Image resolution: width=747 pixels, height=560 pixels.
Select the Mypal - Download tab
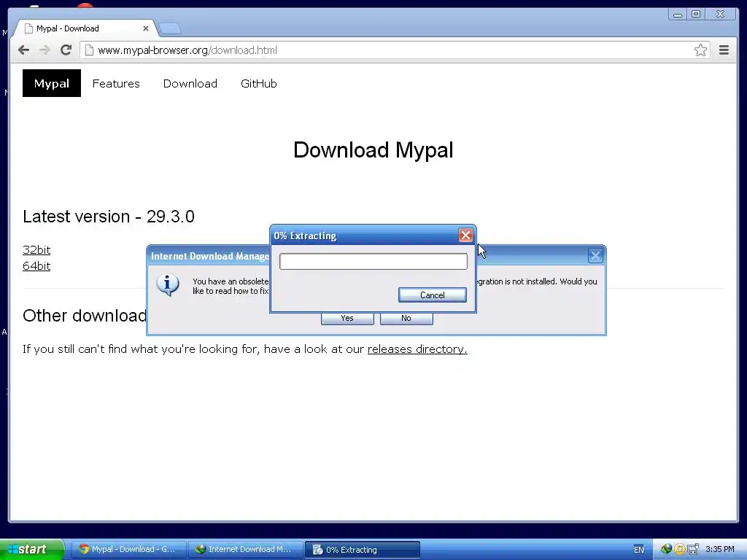click(x=86, y=28)
